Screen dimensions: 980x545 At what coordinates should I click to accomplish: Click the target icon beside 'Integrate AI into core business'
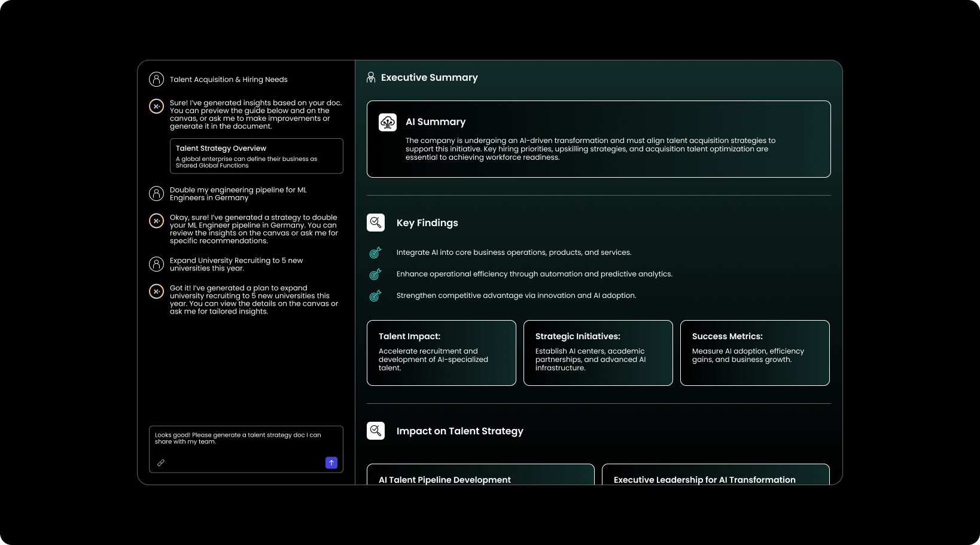(375, 252)
